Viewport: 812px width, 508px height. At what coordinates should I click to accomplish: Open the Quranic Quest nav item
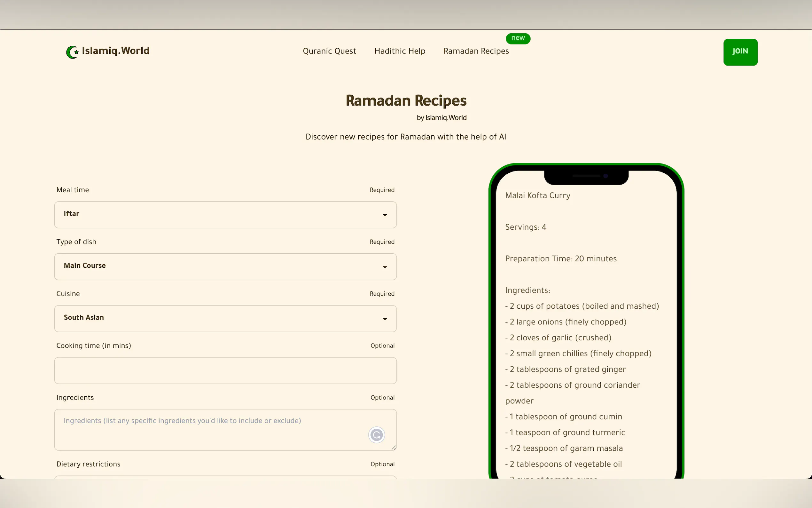[329, 51]
